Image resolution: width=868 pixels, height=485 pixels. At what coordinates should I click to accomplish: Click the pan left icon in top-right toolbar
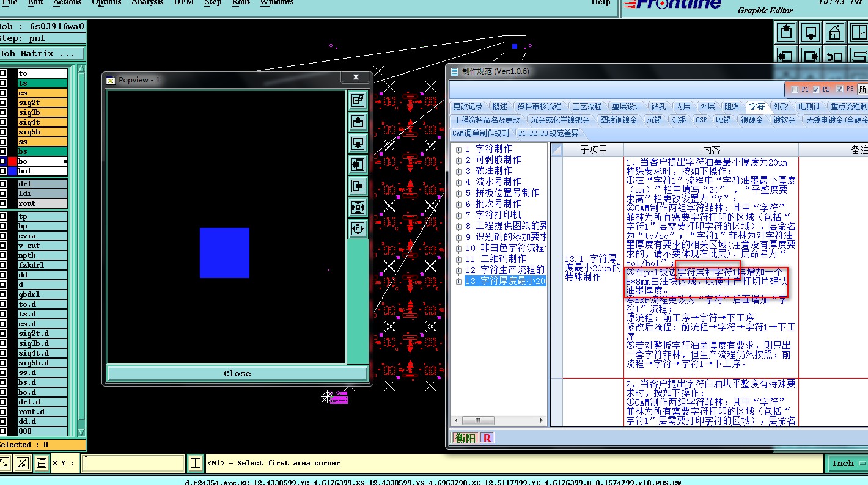[x=787, y=56]
